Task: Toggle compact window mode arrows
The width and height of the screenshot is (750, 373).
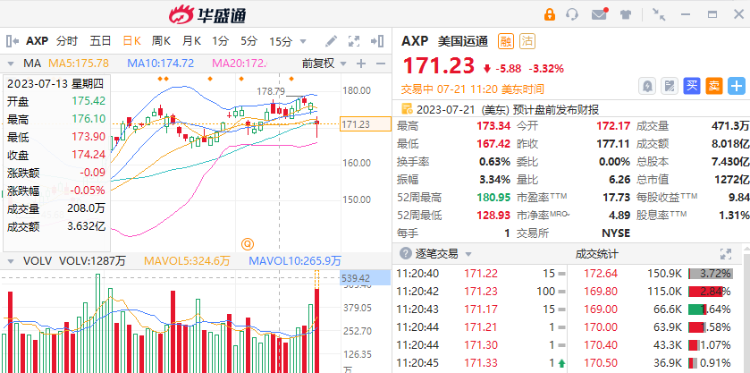Action: (x=659, y=14)
